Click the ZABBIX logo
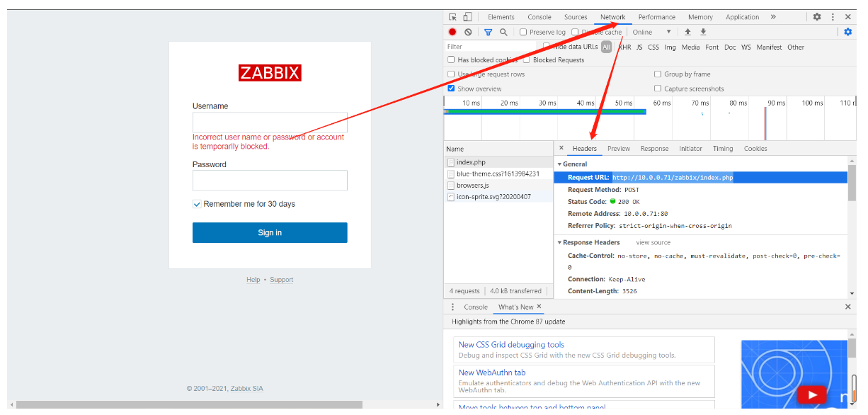 (x=270, y=72)
